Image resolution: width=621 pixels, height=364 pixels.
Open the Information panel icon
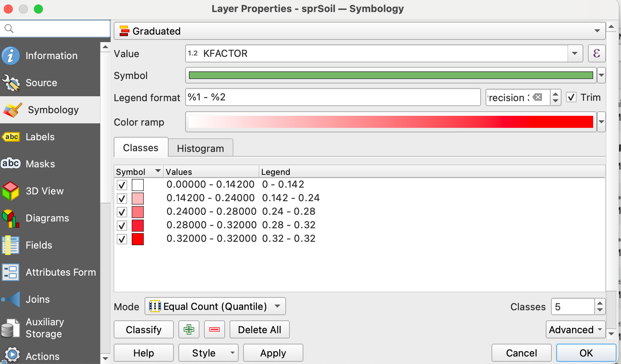[11, 56]
